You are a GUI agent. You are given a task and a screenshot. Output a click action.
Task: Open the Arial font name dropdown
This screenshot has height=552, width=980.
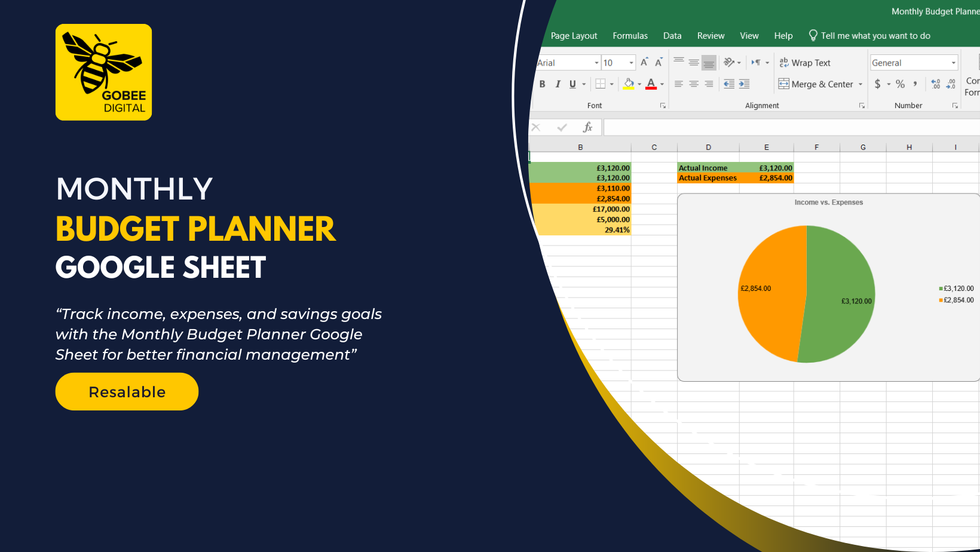[596, 63]
